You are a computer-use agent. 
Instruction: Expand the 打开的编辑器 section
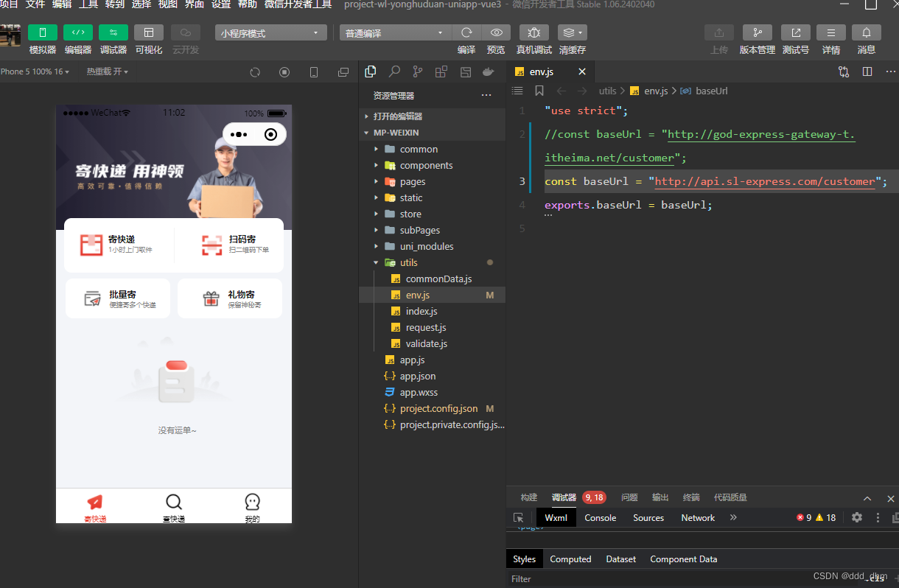pos(432,116)
